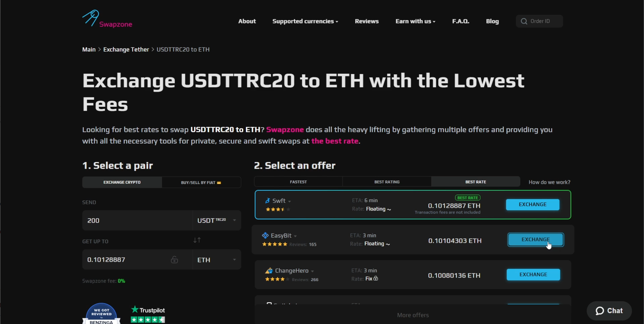This screenshot has height=324, width=644.
Task: Click the Order ID search magnifier icon
Action: click(524, 21)
